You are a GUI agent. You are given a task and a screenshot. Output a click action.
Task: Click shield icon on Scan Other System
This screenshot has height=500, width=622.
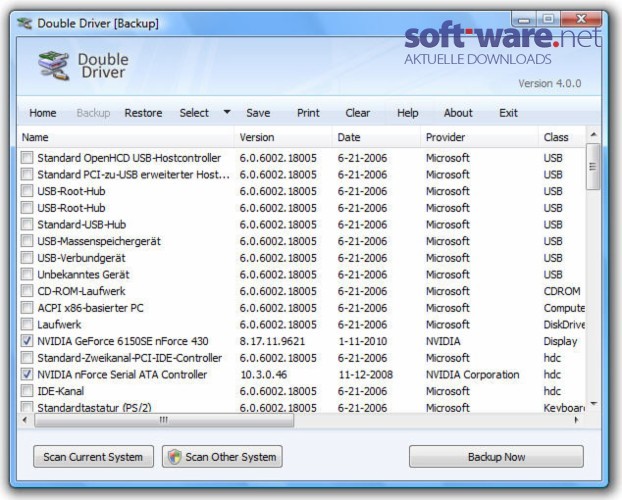click(x=174, y=457)
